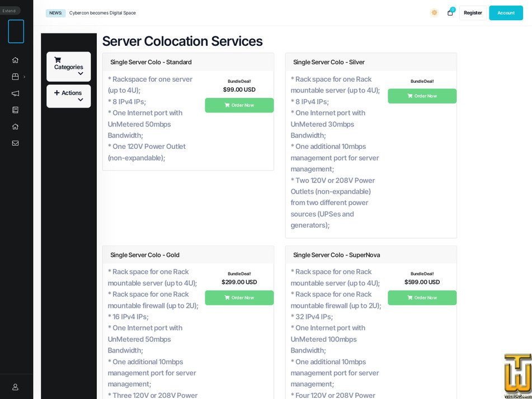Click the store box icon in sidebar
Viewport: 532px width, 399px height.
(15, 77)
